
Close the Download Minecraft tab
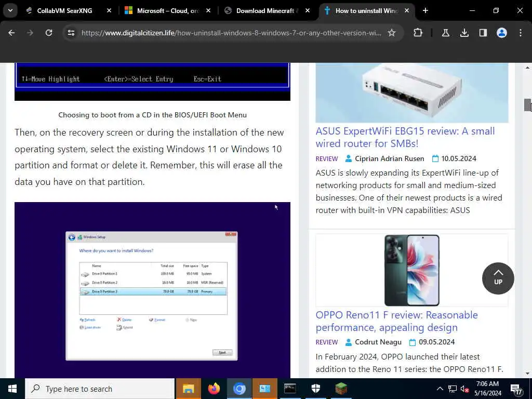click(x=308, y=11)
